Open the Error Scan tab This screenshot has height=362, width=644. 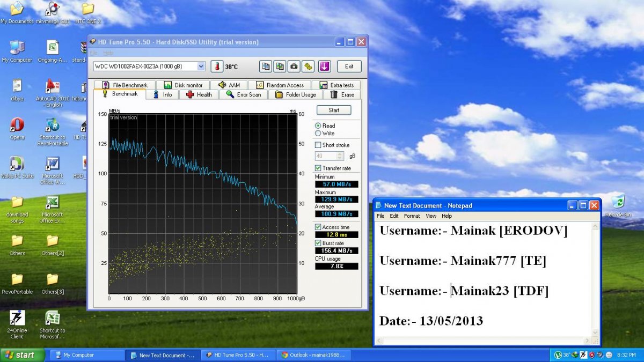[243, 94]
